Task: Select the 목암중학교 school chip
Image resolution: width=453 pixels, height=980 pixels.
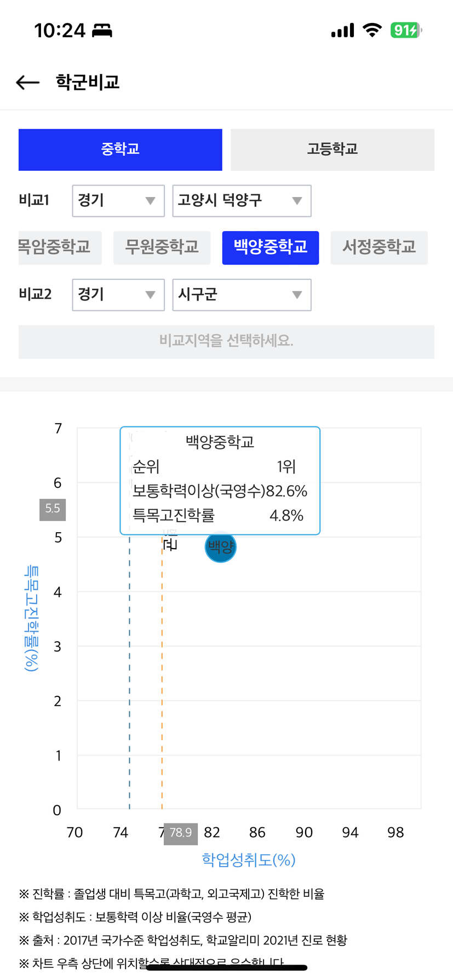Action: pyautogui.click(x=58, y=247)
